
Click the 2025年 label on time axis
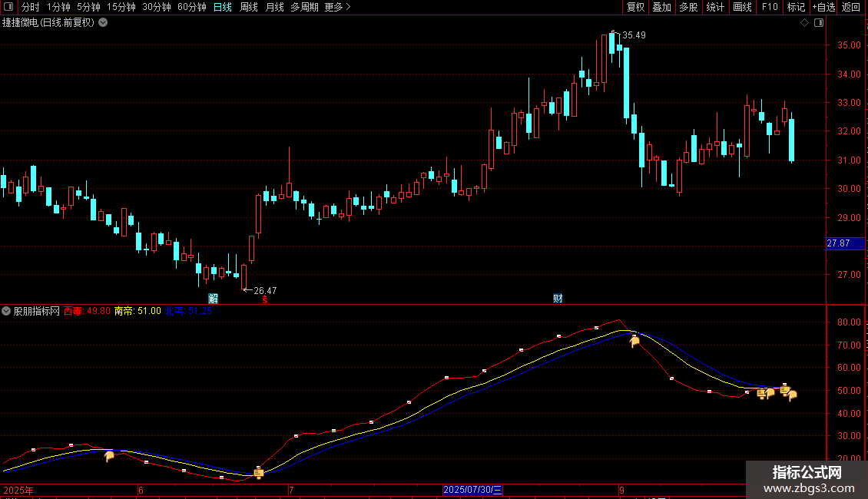18,490
